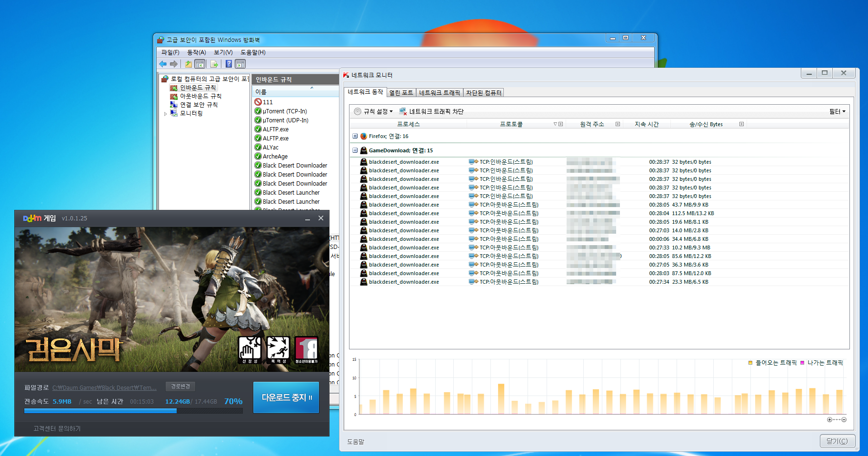Screen dimensions: 868x456
Task: Expand the Firefox connections group
Action: click(355, 136)
